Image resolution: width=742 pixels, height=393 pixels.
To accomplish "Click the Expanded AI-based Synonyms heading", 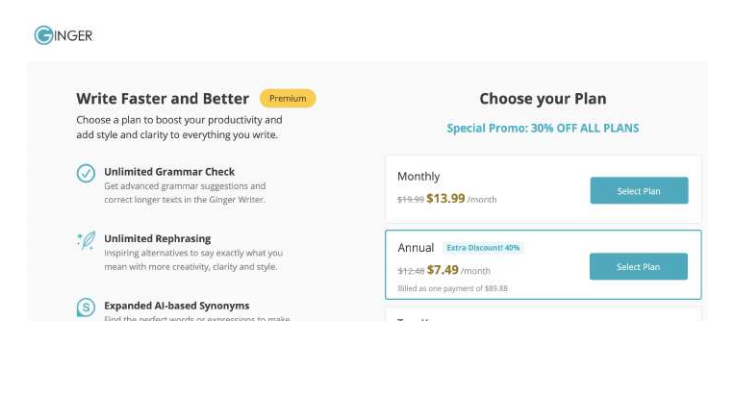I will [177, 306].
